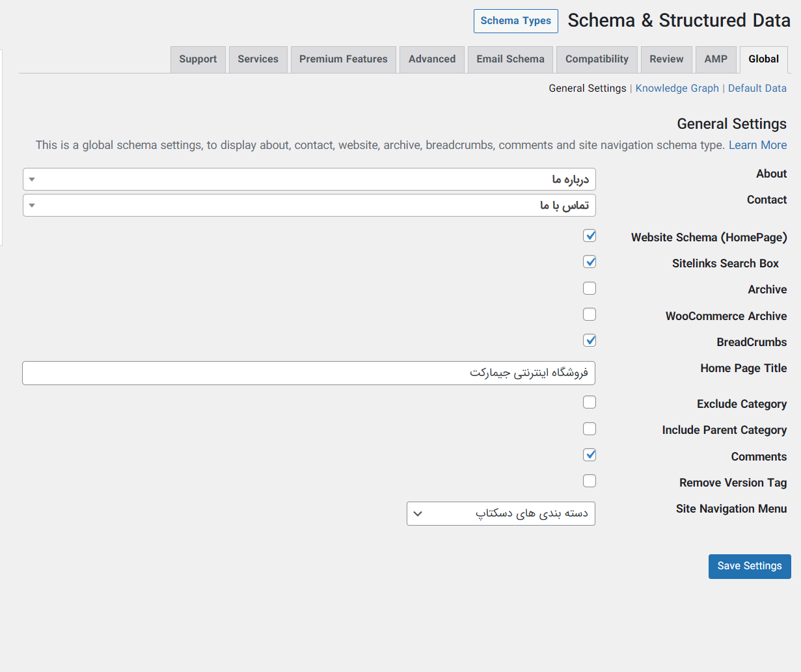This screenshot has height=672, width=801.
Task: Open the Compatibility tab
Action: [597, 59]
